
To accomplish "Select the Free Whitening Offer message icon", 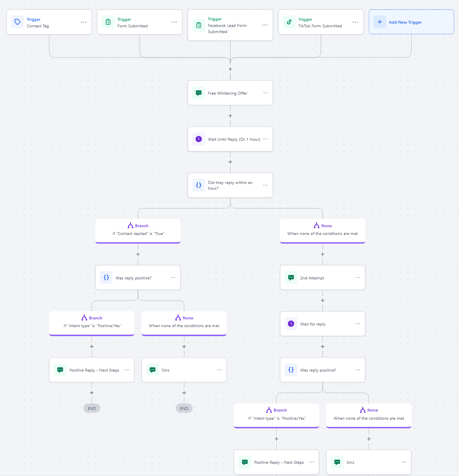I will click(199, 93).
